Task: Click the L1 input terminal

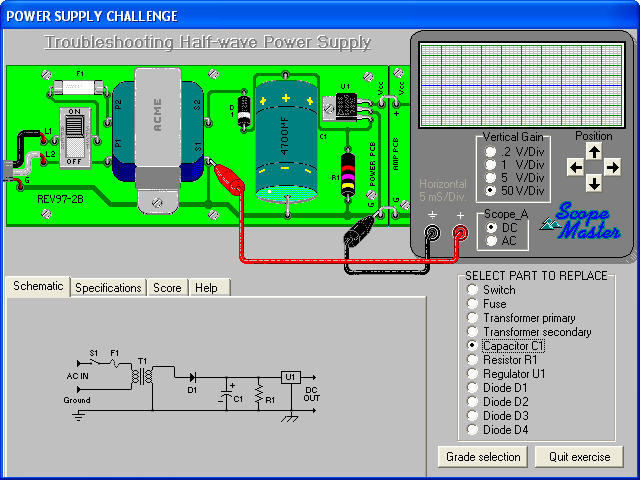Action: (x=44, y=140)
